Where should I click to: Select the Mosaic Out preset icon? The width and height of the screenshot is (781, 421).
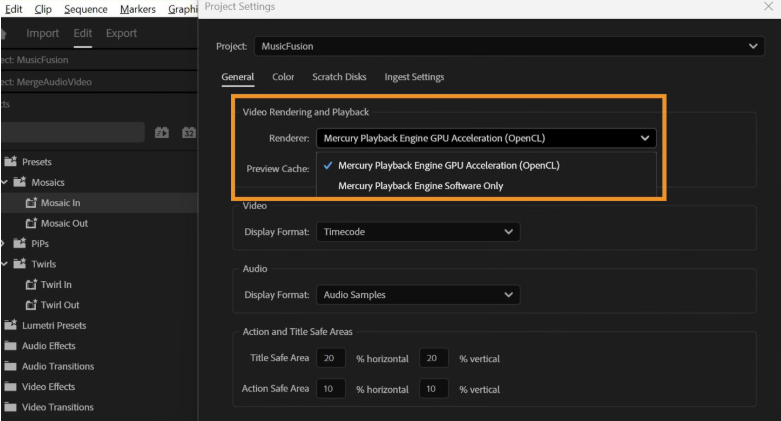pos(31,223)
